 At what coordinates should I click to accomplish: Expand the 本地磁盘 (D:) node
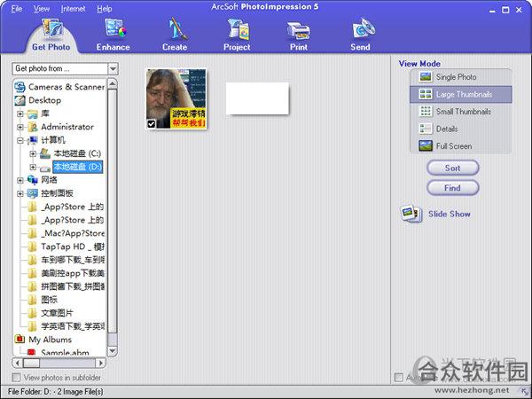coord(33,167)
